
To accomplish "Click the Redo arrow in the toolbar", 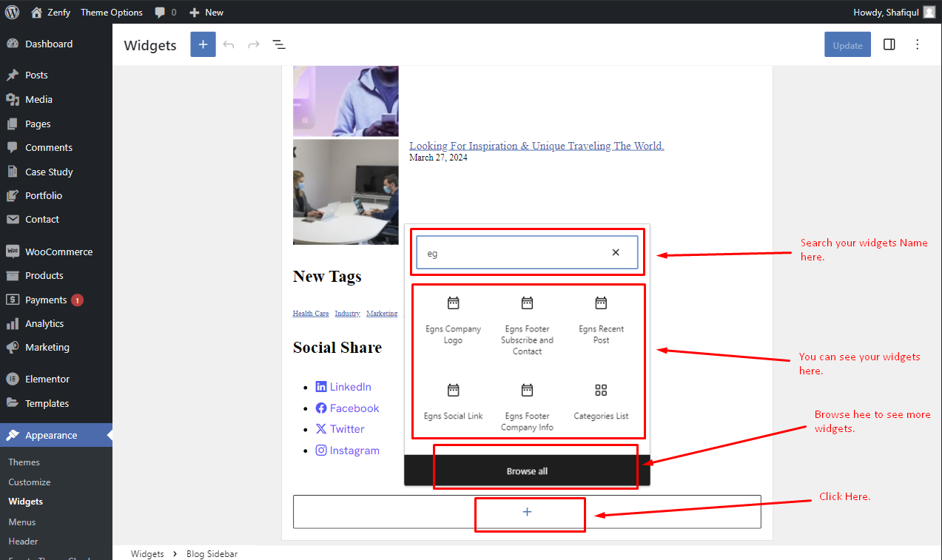I will tap(254, 44).
